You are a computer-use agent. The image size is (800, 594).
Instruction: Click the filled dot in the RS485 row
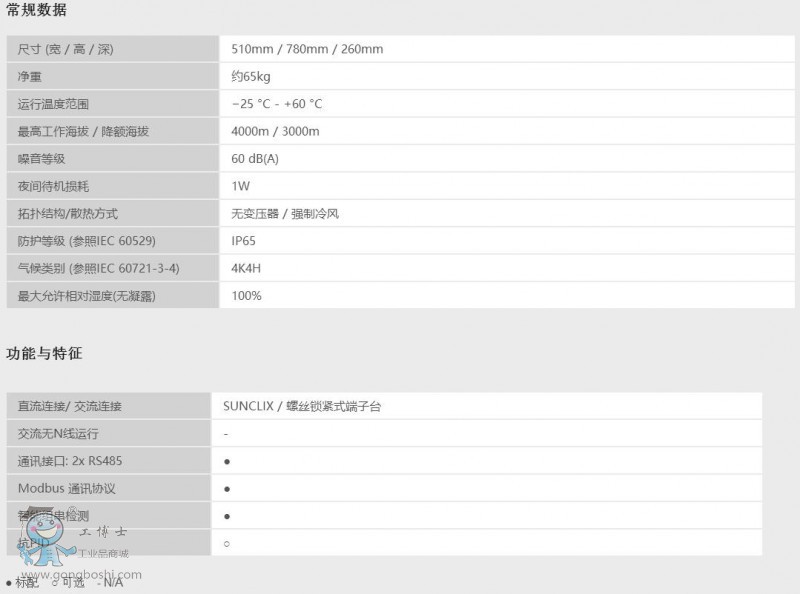(227, 461)
